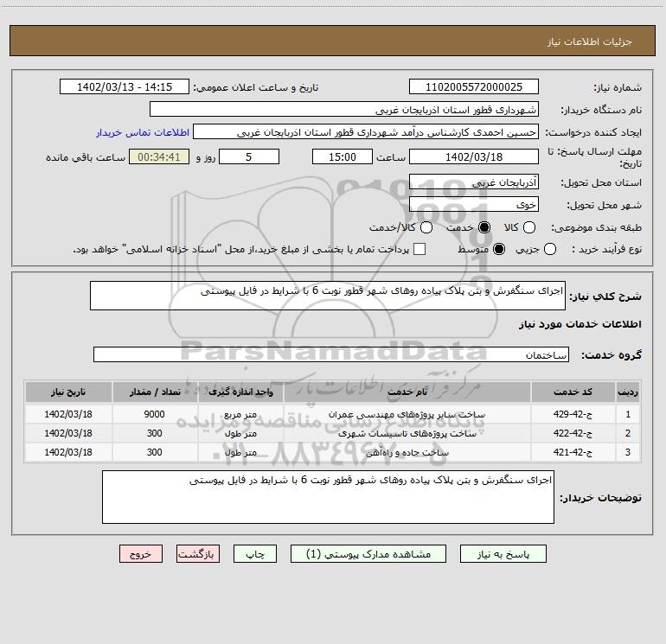Viewport: 666px width, 644px height.
Task: Select the کالا radio button
Action: 528,227
